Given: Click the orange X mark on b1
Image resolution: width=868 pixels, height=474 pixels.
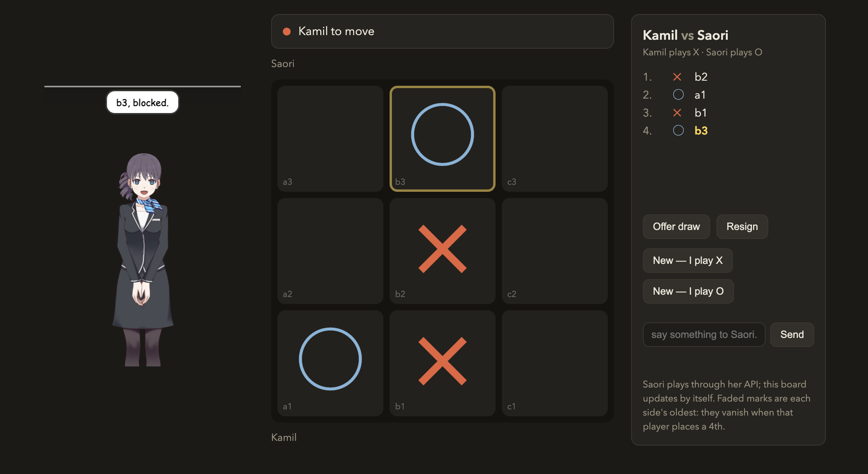Looking at the screenshot, I should click(443, 361).
